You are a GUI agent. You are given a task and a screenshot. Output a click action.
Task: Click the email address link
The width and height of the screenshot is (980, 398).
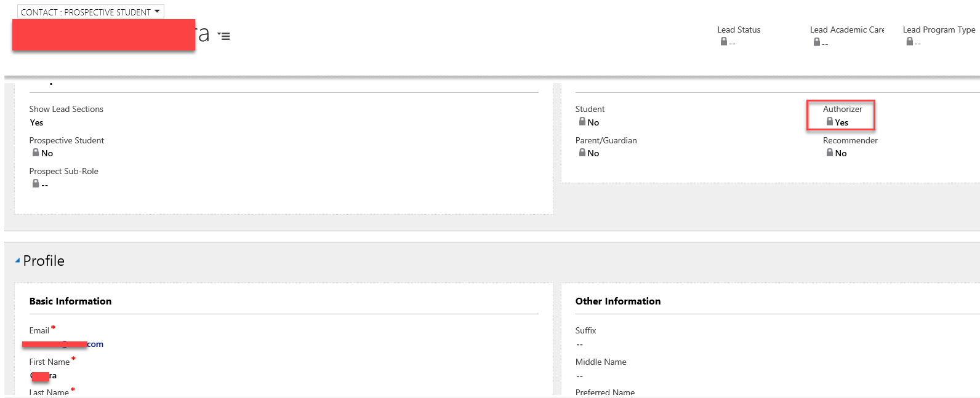click(x=62, y=344)
